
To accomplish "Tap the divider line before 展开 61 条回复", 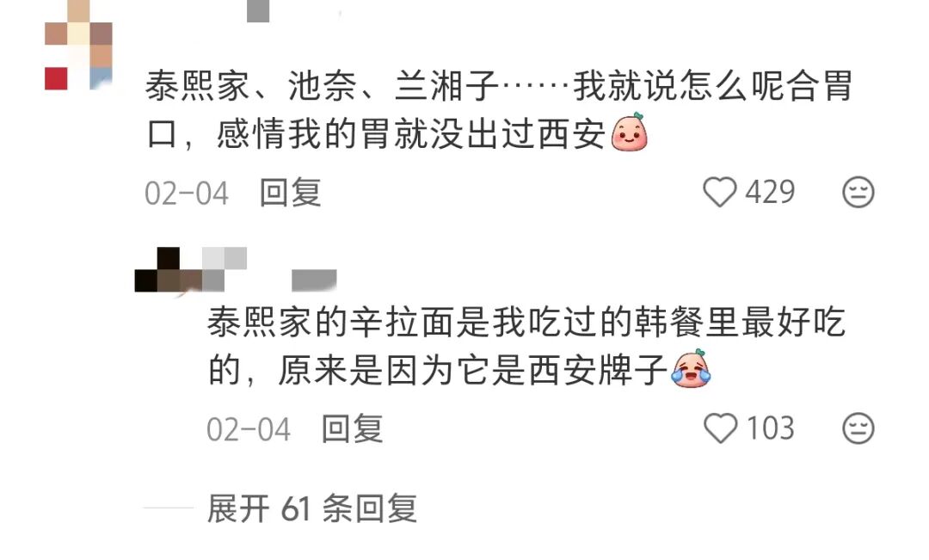I will (169, 508).
